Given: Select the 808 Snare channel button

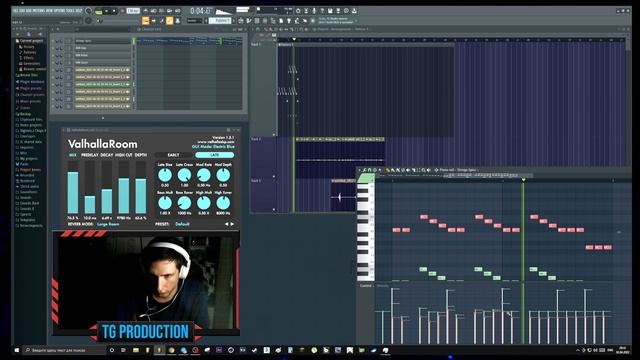Looking at the screenshot, I should pyautogui.click(x=102, y=63).
